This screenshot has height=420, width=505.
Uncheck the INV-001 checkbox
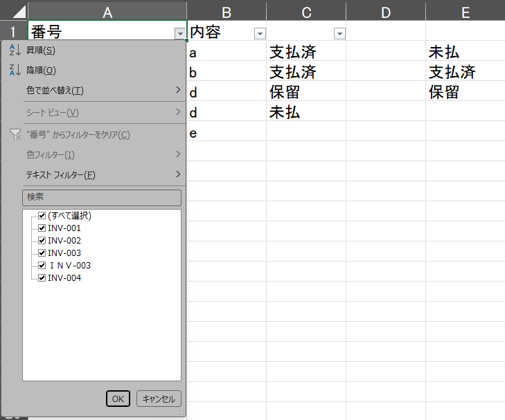point(42,228)
